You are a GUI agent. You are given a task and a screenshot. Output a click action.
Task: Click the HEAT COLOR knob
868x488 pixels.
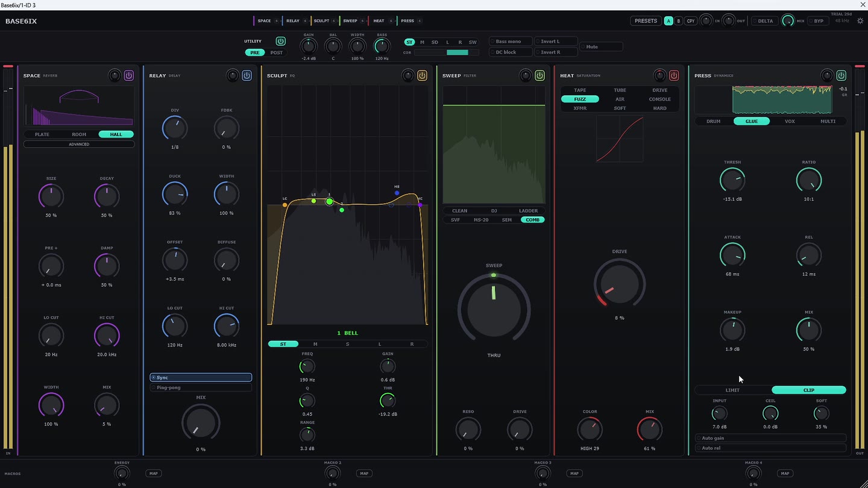pos(590,430)
